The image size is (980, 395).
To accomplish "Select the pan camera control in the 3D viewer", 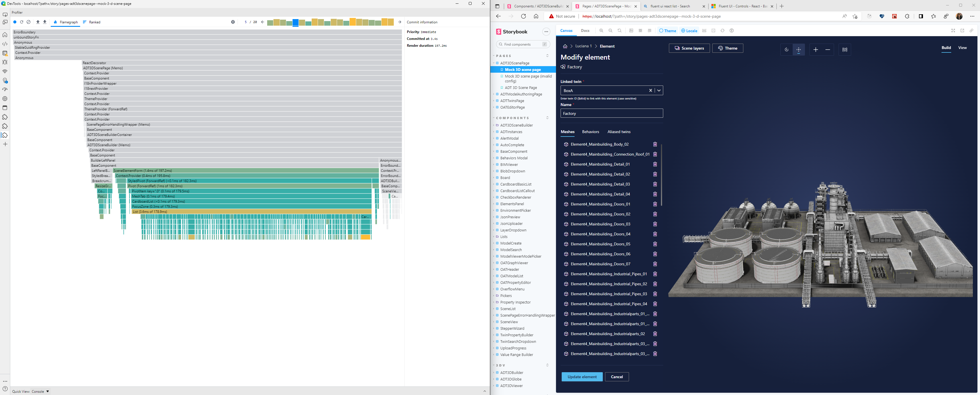I will tap(799, 49).
